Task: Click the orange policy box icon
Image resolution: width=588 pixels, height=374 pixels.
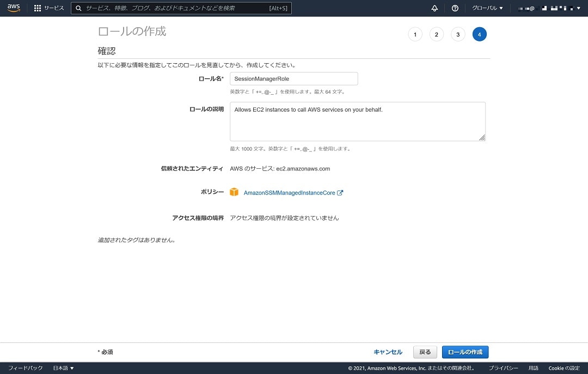Action: 234,192
